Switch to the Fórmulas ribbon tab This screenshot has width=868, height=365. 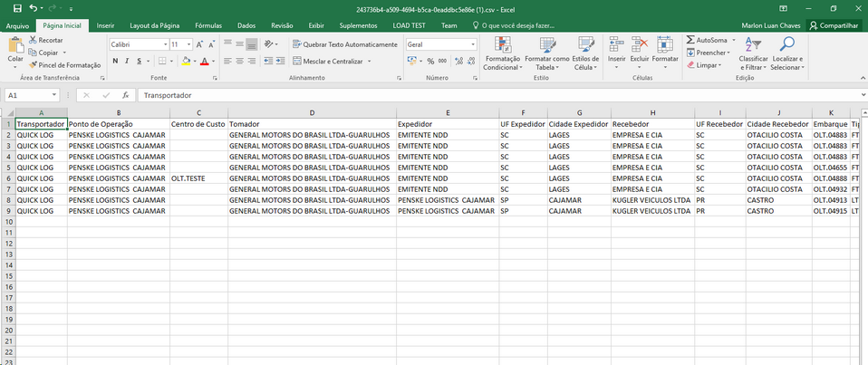point(208,25)
